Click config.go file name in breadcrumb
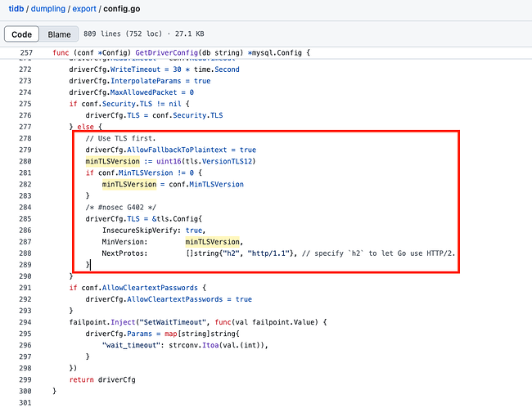Image resolution: width=532 pixels, height=408 pixels. point(121,9)
